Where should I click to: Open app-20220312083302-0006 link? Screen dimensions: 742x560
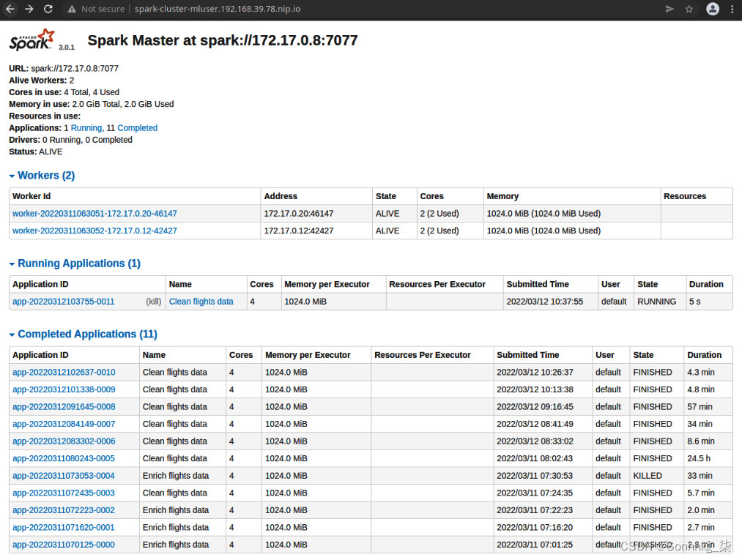point(64,441)
